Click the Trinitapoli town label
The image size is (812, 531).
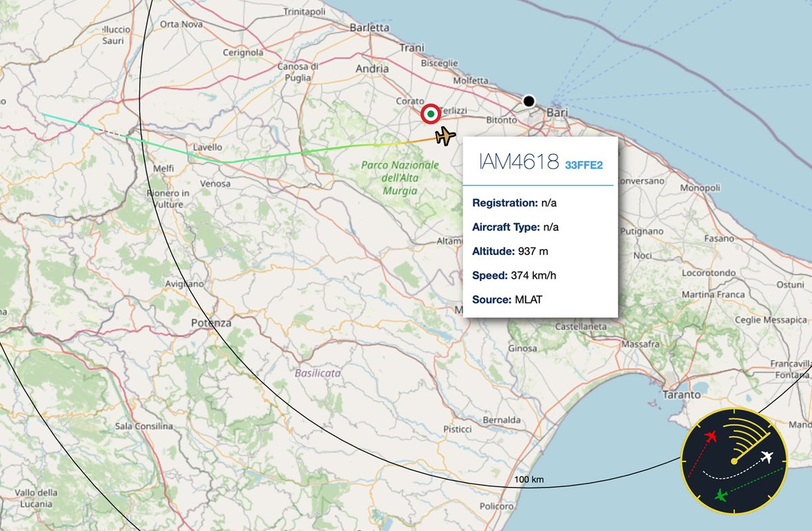tap(304, 12)
